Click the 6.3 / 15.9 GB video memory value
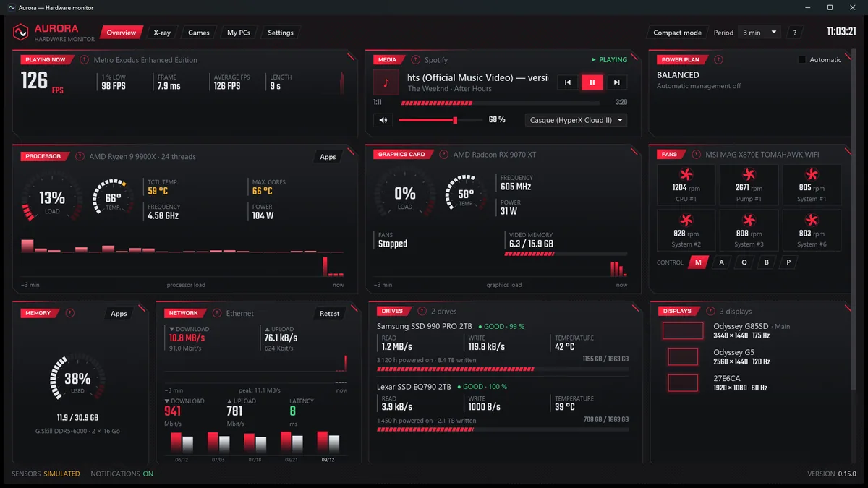The width and height of the screenshot is (868, 488). coord(531,244)
